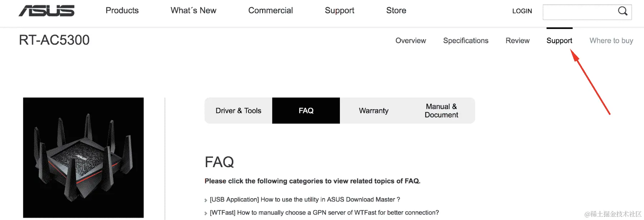Open the USB Application Download Master FAQ

coord(305,200)
